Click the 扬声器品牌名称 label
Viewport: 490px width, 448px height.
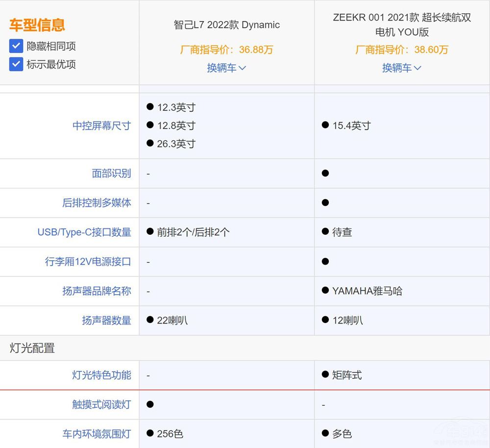(x=97, y=291)
